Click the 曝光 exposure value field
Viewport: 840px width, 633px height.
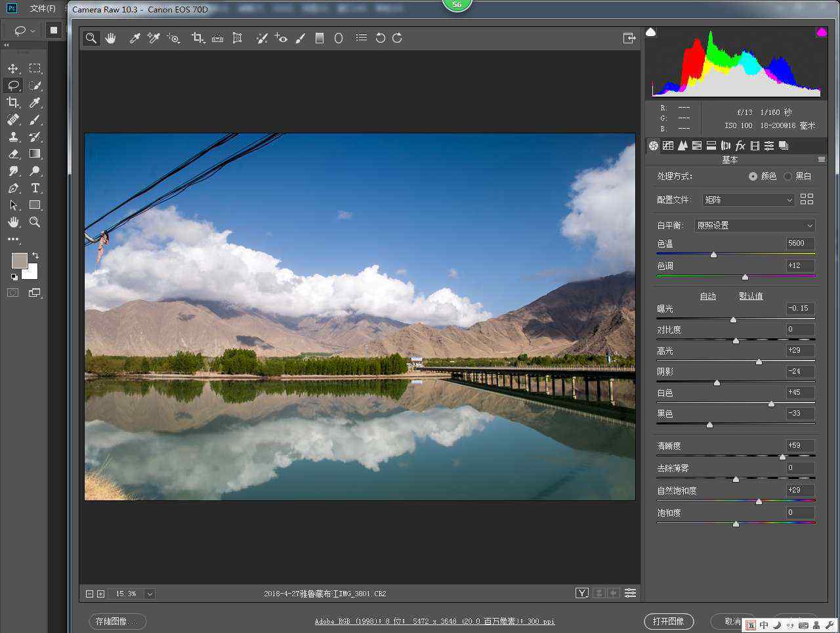pos(800,309)
